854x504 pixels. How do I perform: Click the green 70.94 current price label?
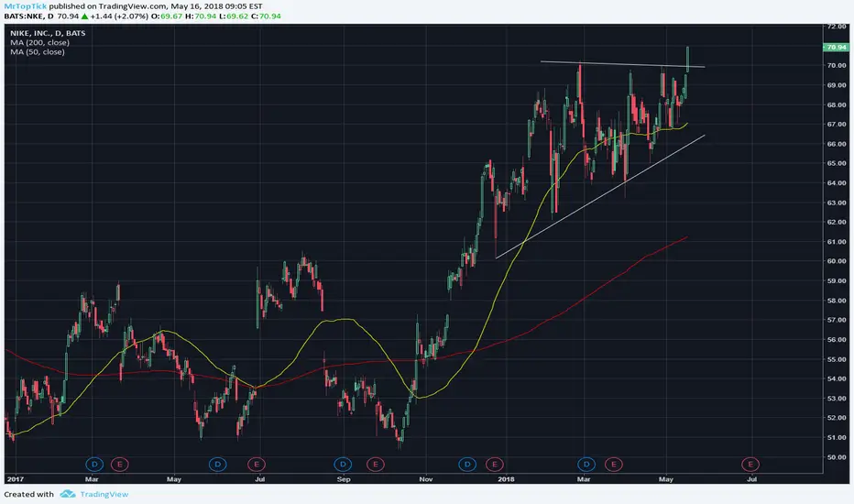[836, 48]
